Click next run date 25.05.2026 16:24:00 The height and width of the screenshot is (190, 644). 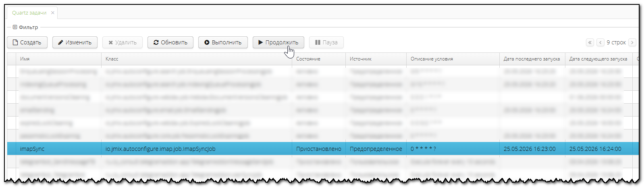coord(599,149)
